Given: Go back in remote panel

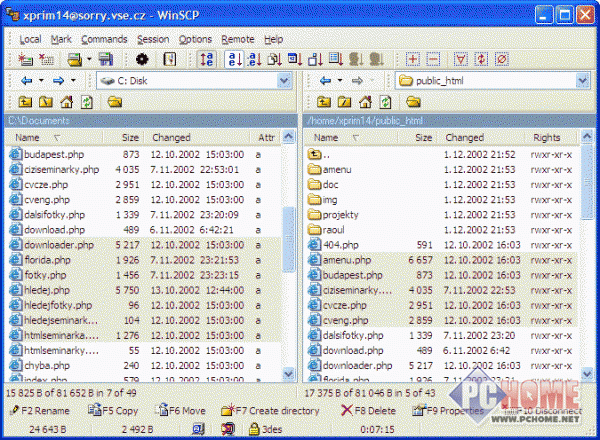Looking at the screenshot, I should pyautogui.click(x=325, y=81).
